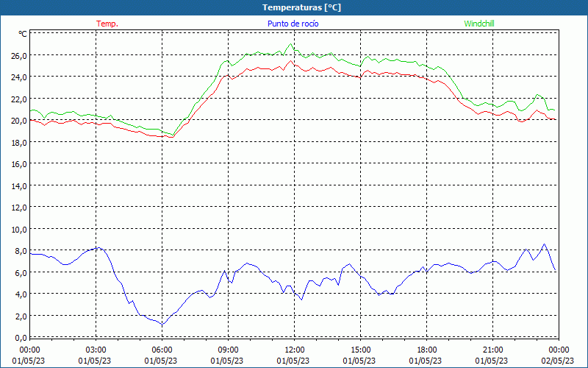Click the '01/05/23' date beneath 21:00

(492, 361)
